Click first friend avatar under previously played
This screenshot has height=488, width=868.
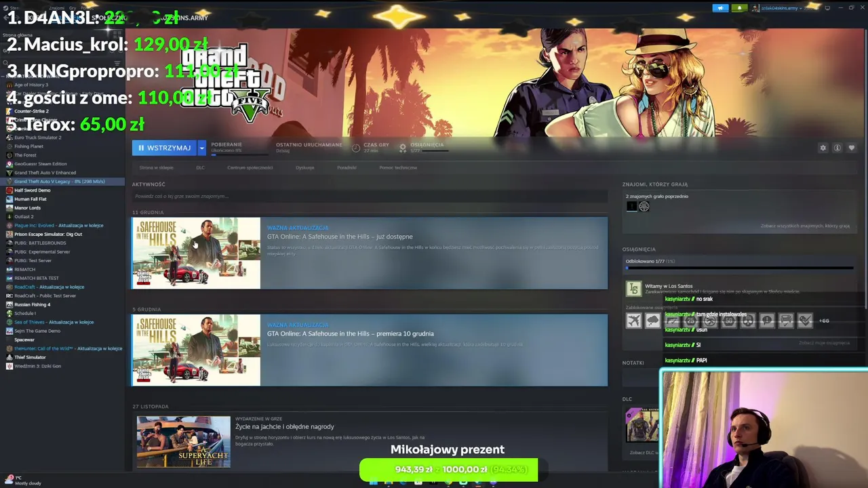pyautogui.click(x=632, y=206)
